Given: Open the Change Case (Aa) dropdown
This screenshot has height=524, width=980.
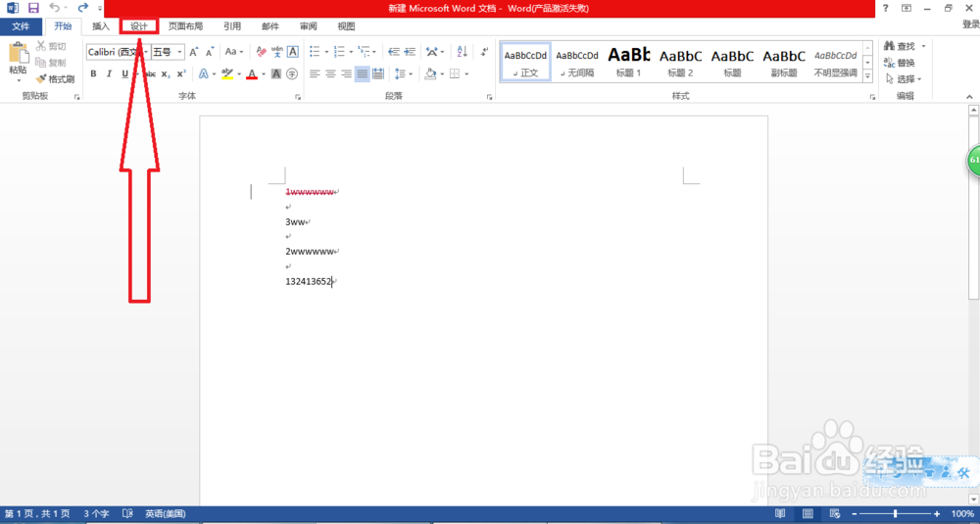Looking at the screenshot, I should point(235,52).
